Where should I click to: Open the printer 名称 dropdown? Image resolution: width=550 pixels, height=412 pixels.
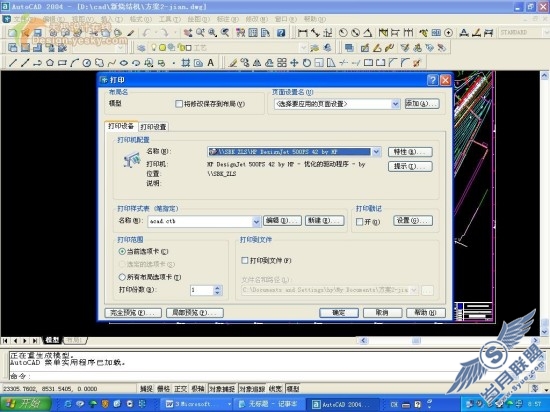(x=376, y=151)
